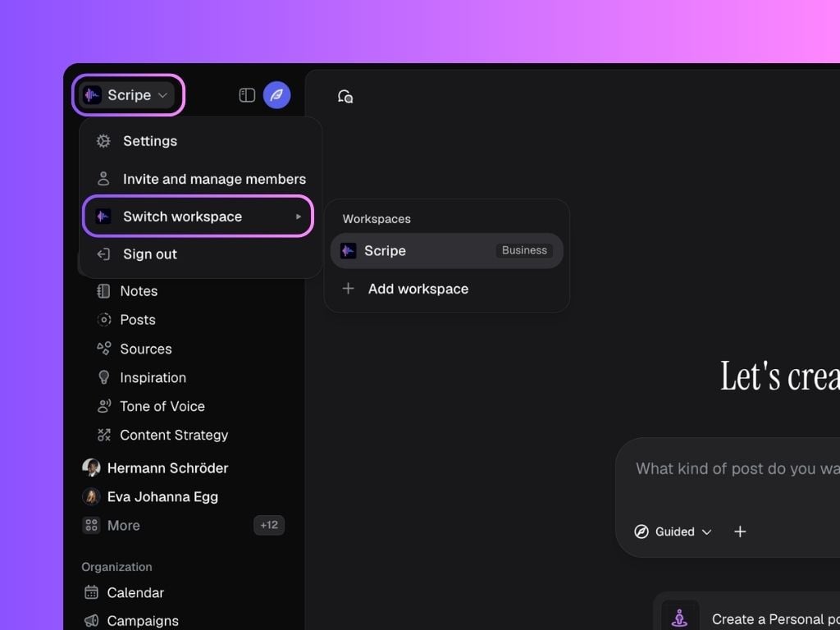
Task: Click the Organization section label
Action: click(x=116, y=567)
